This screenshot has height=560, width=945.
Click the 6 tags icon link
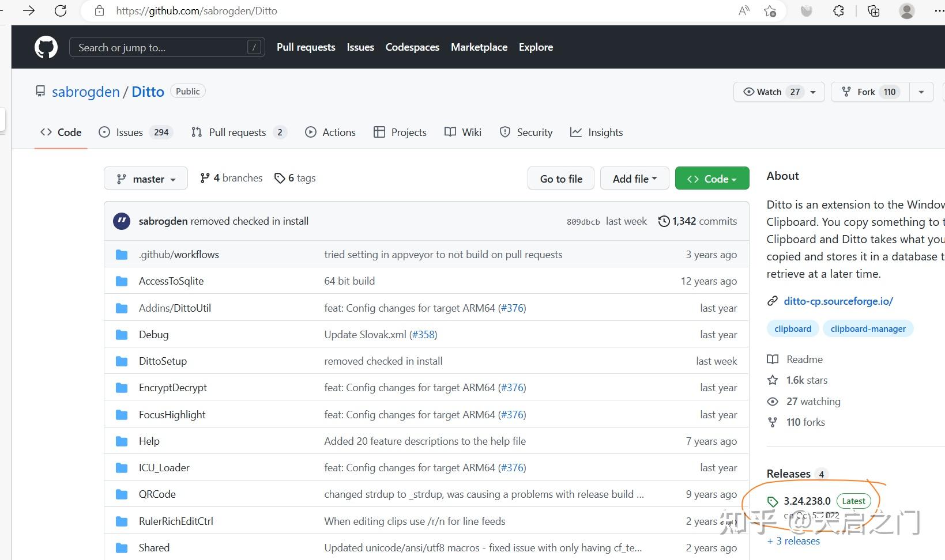[295, 178]
